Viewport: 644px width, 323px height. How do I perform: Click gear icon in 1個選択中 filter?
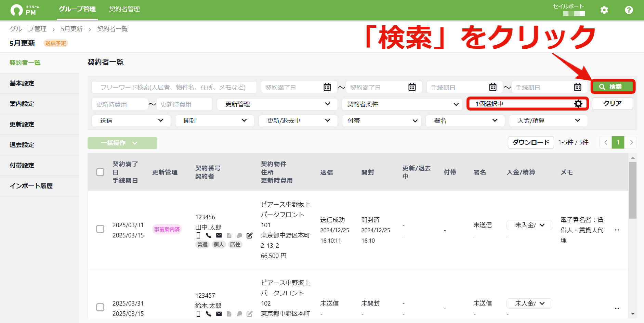pyautogui.click(x=578, y=104)
